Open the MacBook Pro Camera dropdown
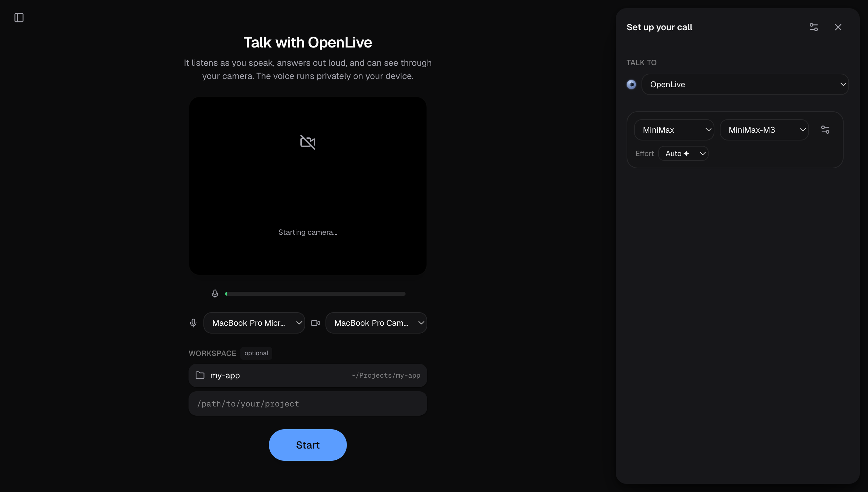Image resolution: width=868 pixels, height=492 pixels. point(376,323)
